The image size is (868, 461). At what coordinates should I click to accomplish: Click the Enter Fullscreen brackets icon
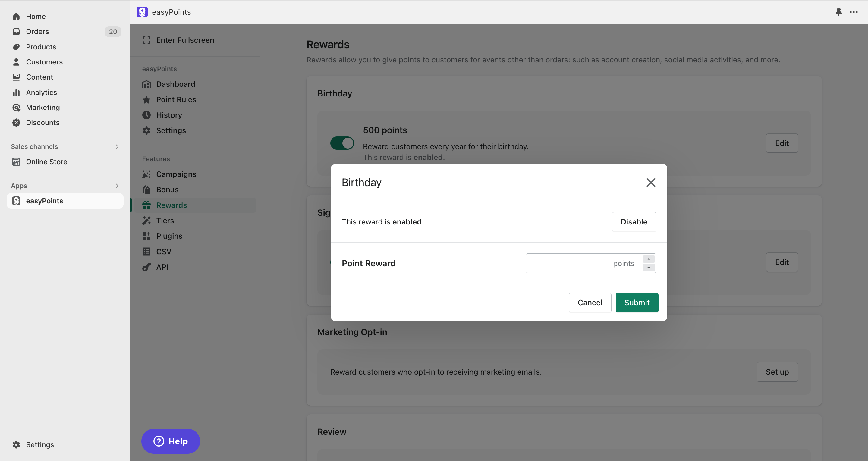[x=146, y=40]
